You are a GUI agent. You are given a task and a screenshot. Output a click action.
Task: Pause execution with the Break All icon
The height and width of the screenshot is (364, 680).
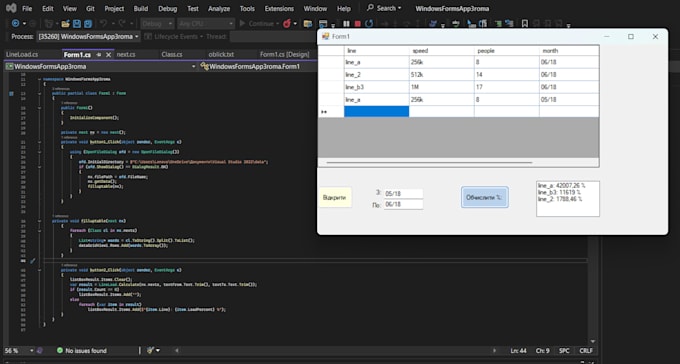pos(346,23)
